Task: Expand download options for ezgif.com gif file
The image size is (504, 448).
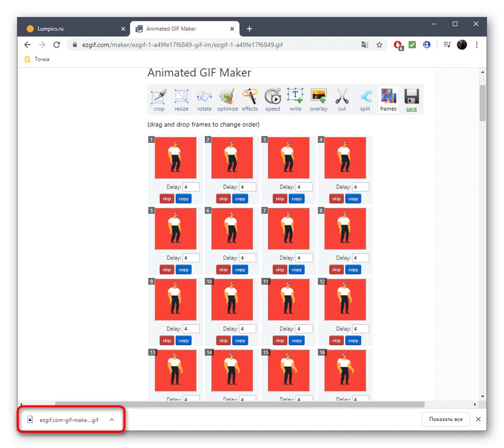Action: pyautogui.click(x=111, y=419)
